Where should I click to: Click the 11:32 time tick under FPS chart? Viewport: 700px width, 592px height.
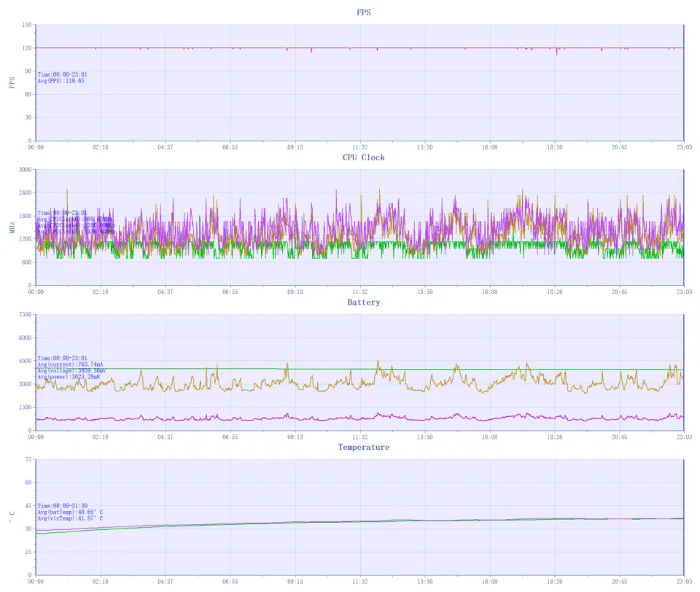[359, 147]
